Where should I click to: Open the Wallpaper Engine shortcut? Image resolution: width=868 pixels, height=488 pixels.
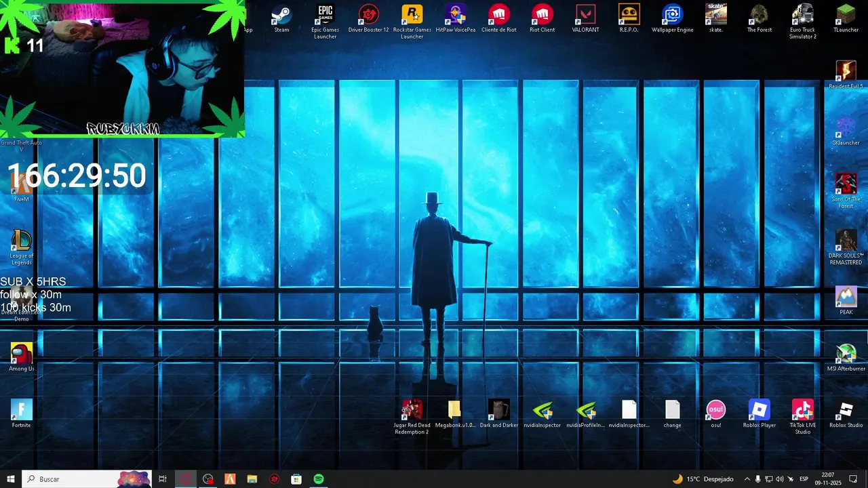(673, 19)
